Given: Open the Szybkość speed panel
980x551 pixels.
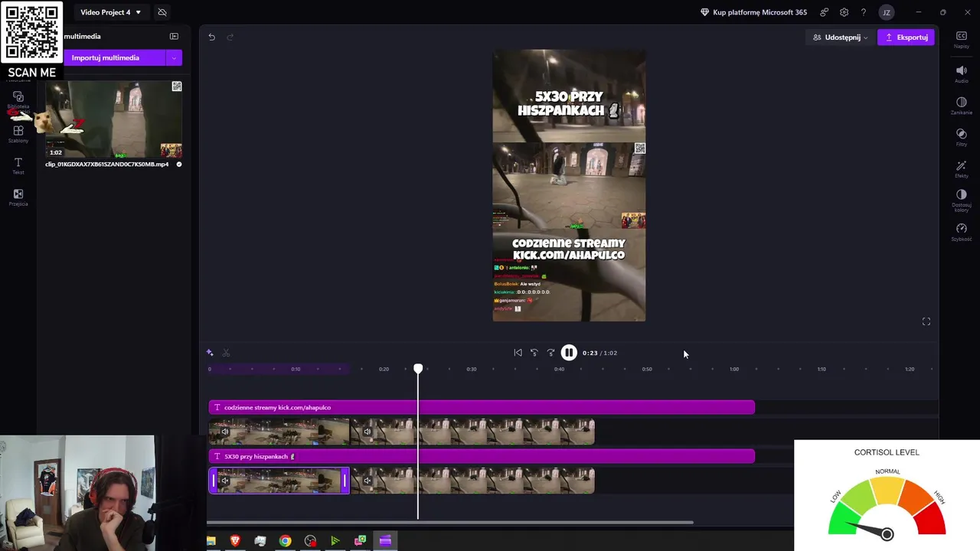Looking at the screenshot, I should point(961,232).
